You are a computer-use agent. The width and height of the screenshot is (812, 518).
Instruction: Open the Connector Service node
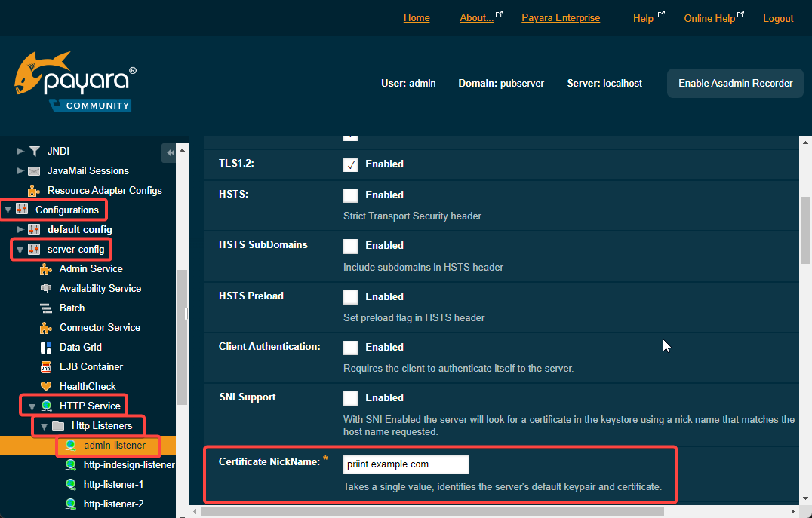tap(100, 328)
